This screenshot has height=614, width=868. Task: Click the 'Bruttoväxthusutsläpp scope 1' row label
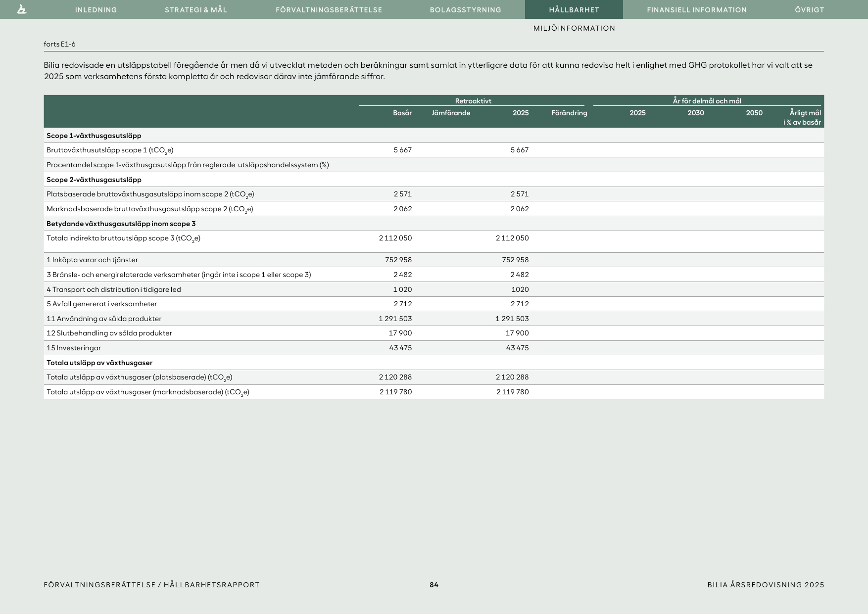(x=110, y=150)
